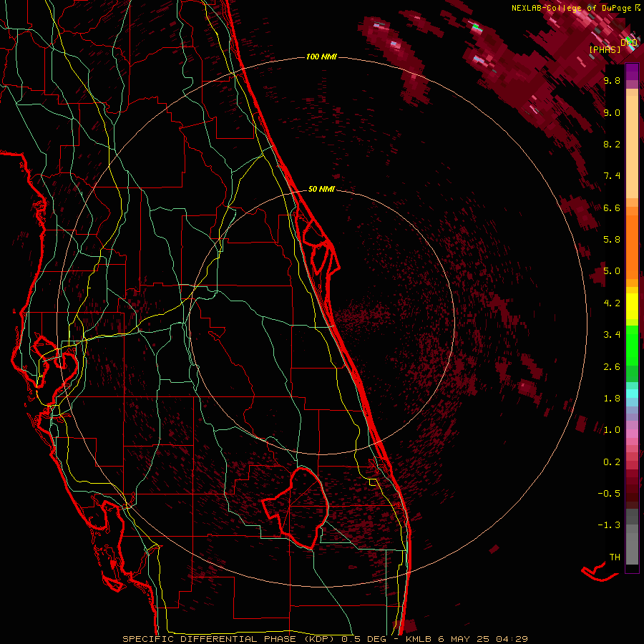Select the 2.6 legend value
The height and width of the screenshot is (644, 644).
[x=612, y=367]
